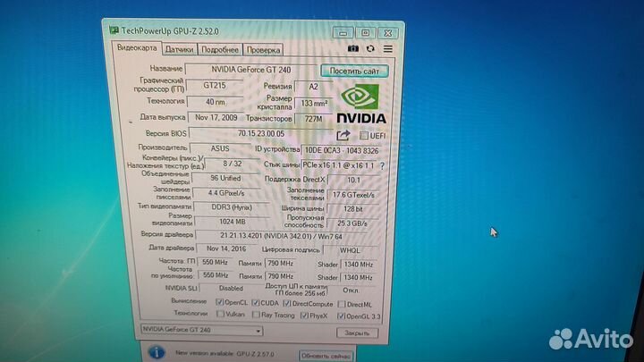Toggle the UEFI checkbox
Image resolution: width=644 pixels, height=362 pixels.
click(363, 135)
